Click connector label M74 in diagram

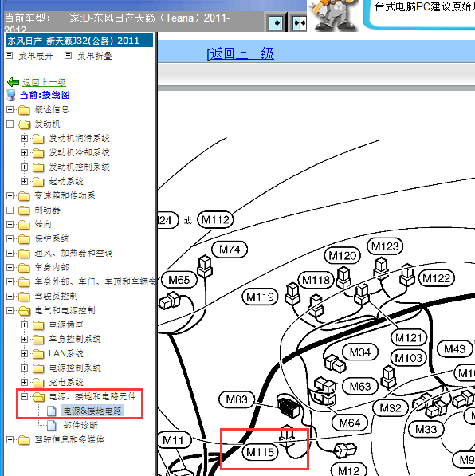230,250
